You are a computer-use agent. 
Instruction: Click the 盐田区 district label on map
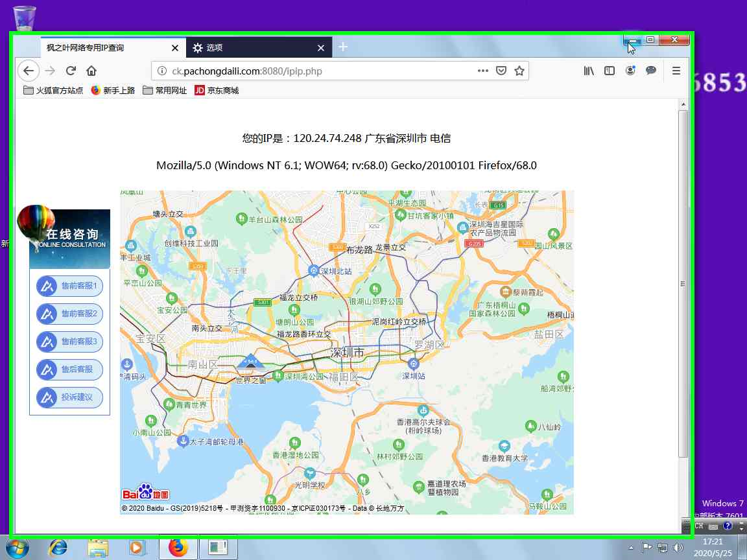click(x=549, y=334)
